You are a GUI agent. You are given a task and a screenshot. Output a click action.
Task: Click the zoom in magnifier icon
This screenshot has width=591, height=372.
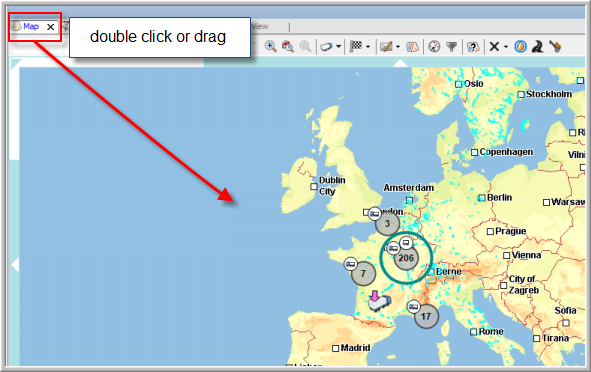tap(270, 46)
